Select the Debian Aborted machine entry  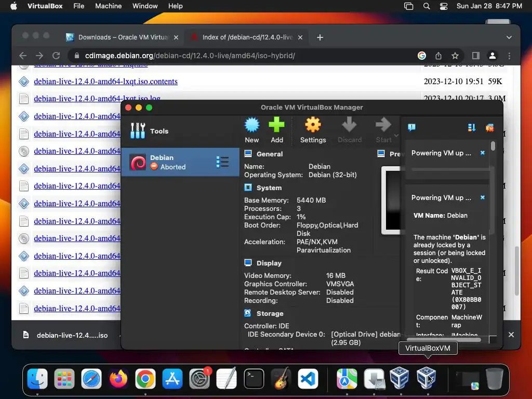[x=180, y=162]
